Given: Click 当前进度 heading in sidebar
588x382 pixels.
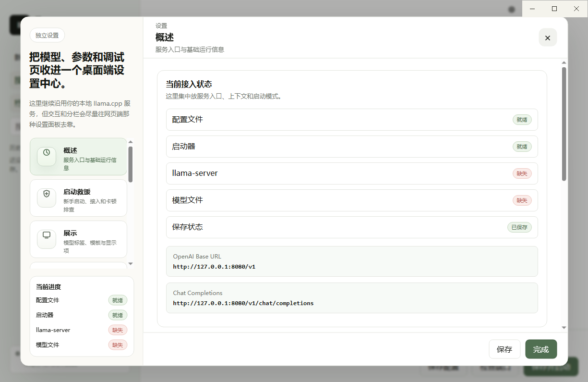Looking at the screenshot, I should click(x=48, y=287).
